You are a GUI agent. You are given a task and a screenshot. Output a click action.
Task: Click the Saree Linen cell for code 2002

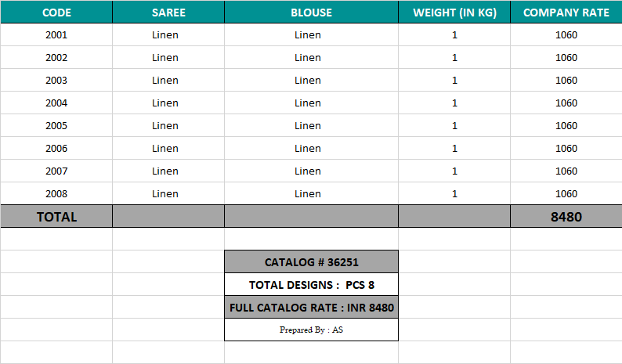tap(165, 57)
